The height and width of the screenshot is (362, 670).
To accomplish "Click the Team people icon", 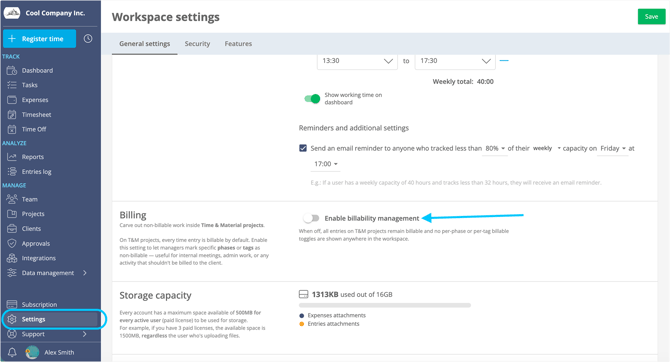I will point(12,199).
